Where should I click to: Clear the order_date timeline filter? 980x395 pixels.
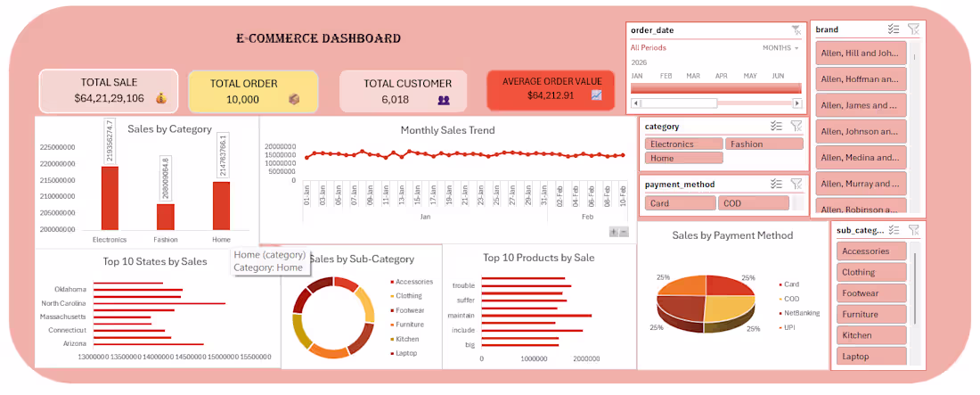coord(796,29)
